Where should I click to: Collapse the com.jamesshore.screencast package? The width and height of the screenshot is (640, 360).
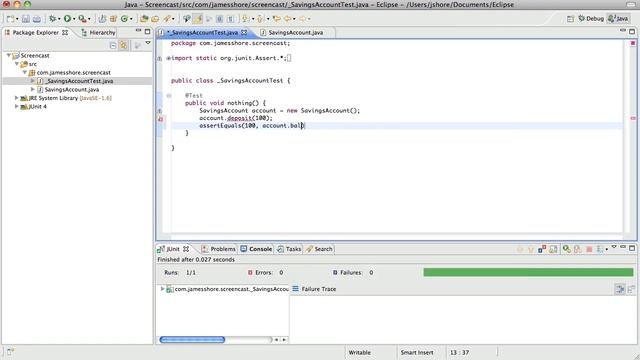[x=25, y=72]
